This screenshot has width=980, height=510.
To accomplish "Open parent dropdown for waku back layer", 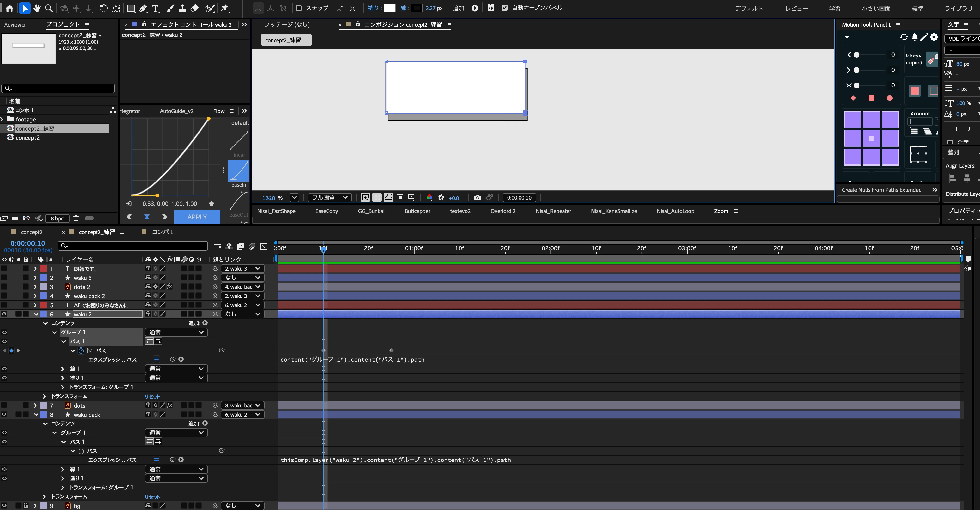I will pyautogui.click(x=242, y=414).
